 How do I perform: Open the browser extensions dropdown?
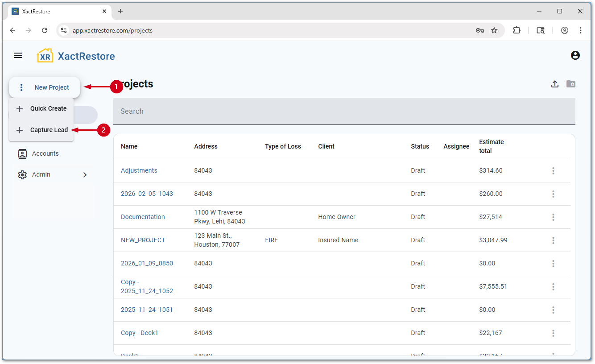click(x=516, y=30)
